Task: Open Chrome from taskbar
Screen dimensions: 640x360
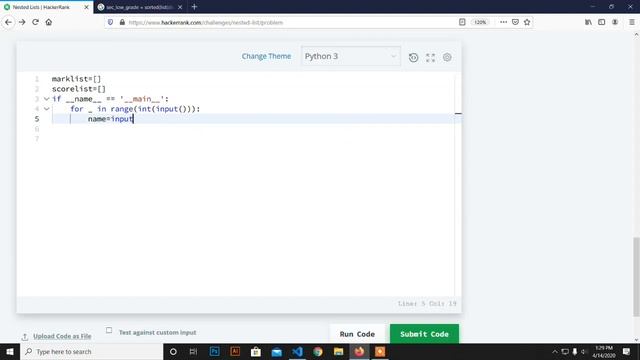Action: tap(318, 351)
